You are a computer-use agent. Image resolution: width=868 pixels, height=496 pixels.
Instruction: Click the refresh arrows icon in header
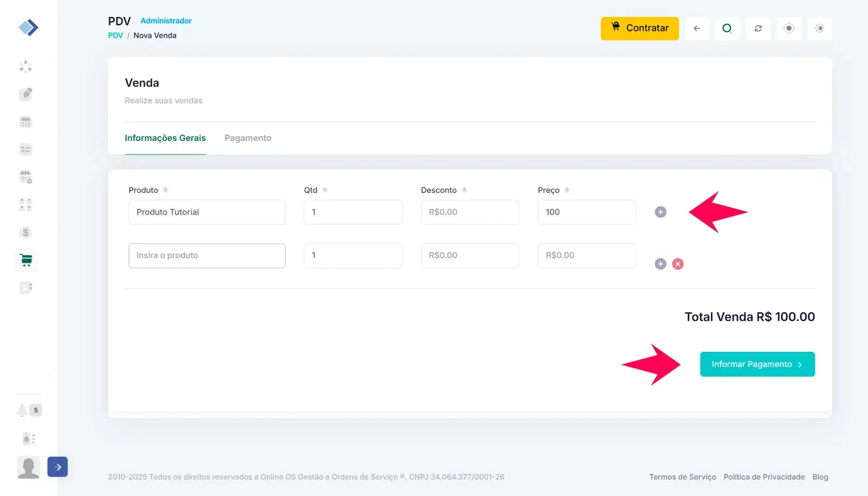tap(758, 28)
